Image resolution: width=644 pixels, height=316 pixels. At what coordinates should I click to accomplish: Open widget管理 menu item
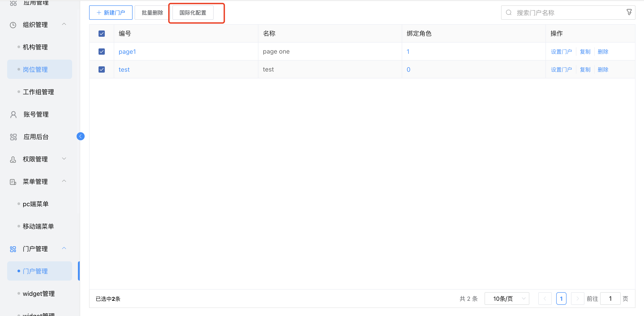pyautogui.click(x=39, y=294)
